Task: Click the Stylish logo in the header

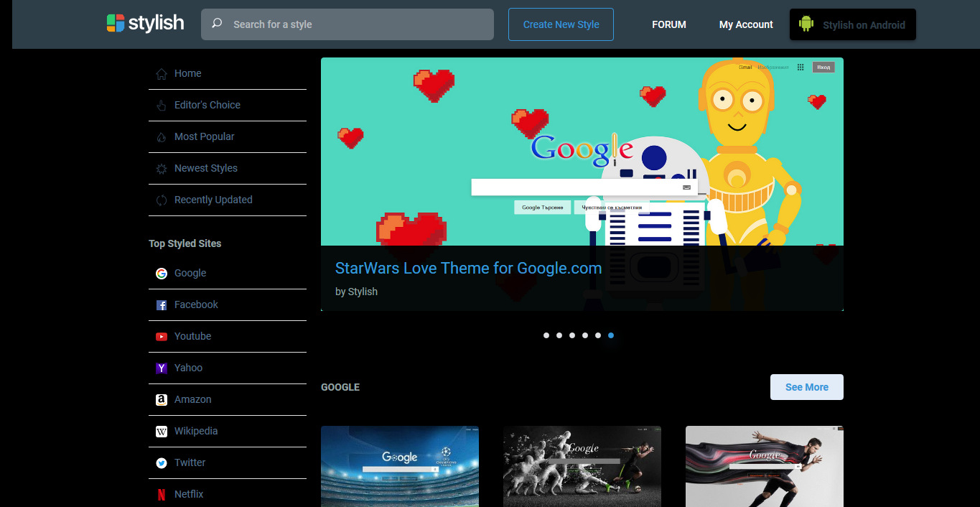Action: [145, 24]
